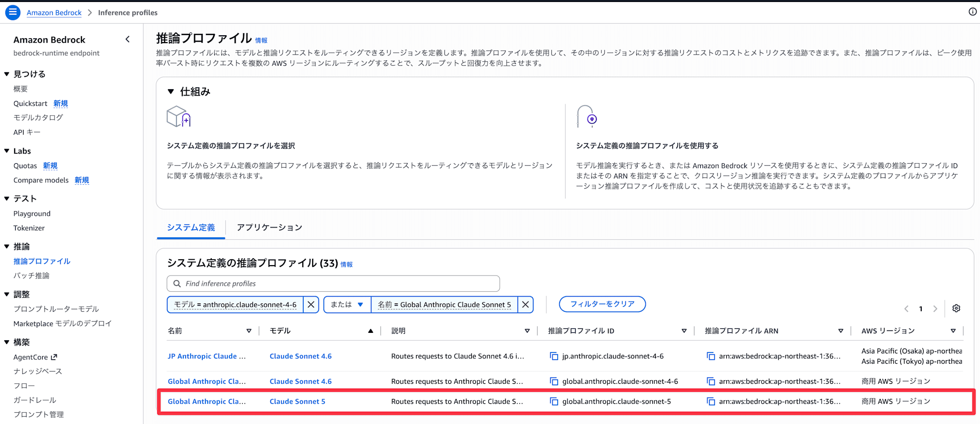Copy profile ID global.anthropic.claude-sonnet-4-6
Image resolution: width=980 pixels, height=424 pixels.
(554, 381)
